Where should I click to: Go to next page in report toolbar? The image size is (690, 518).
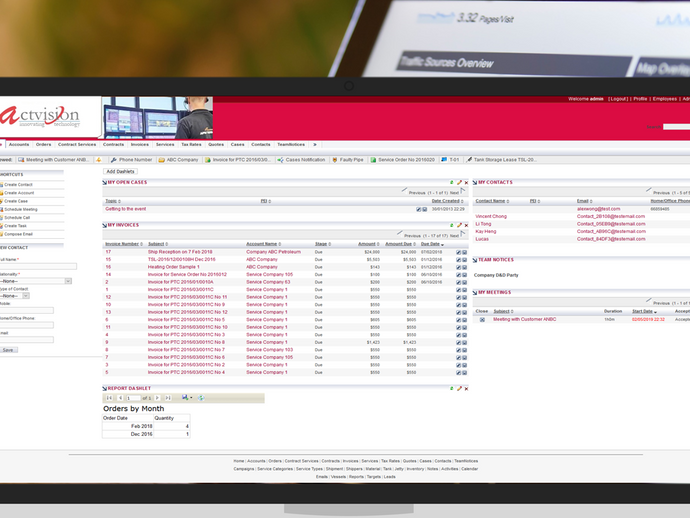pyautogui.click(x=157, y=398)
